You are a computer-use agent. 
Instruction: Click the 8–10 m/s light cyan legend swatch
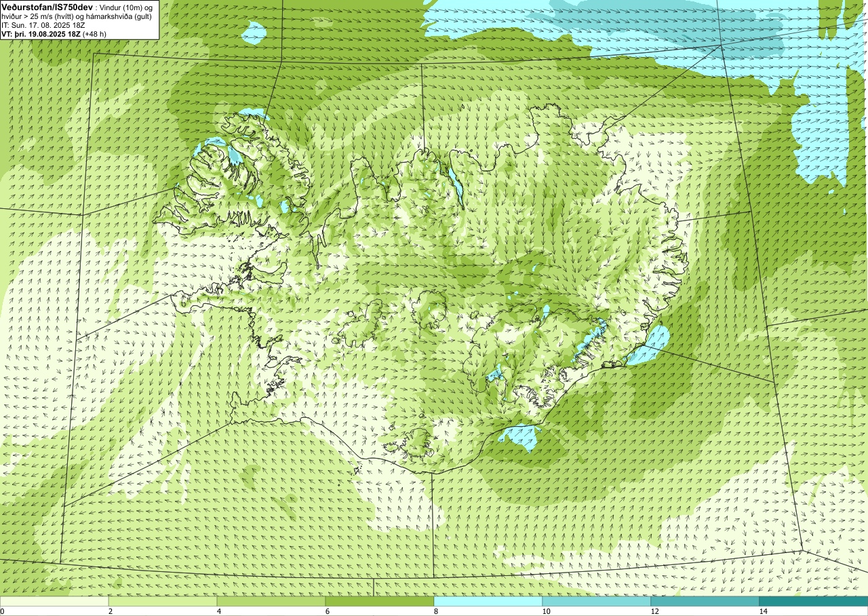click(x=488, y=601)
